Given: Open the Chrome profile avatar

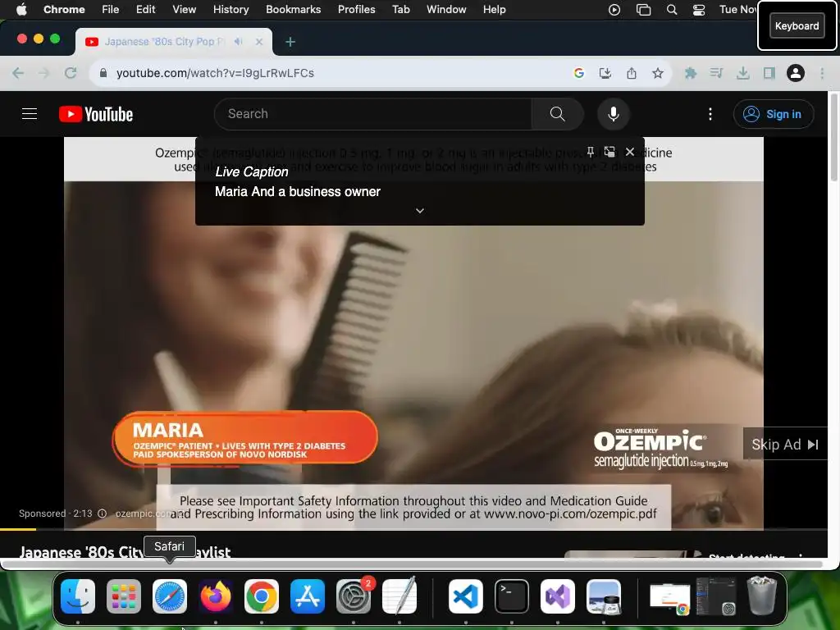Looking at the screenshot, I should tap(796, 73).
